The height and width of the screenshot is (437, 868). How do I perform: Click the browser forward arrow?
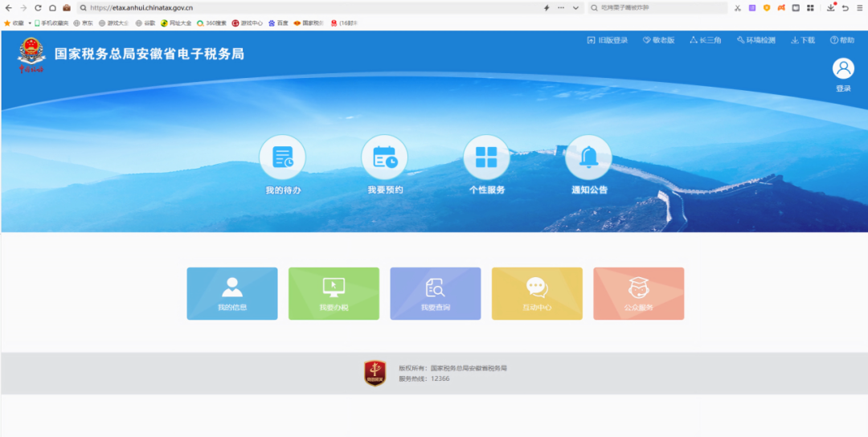(23, 8)
